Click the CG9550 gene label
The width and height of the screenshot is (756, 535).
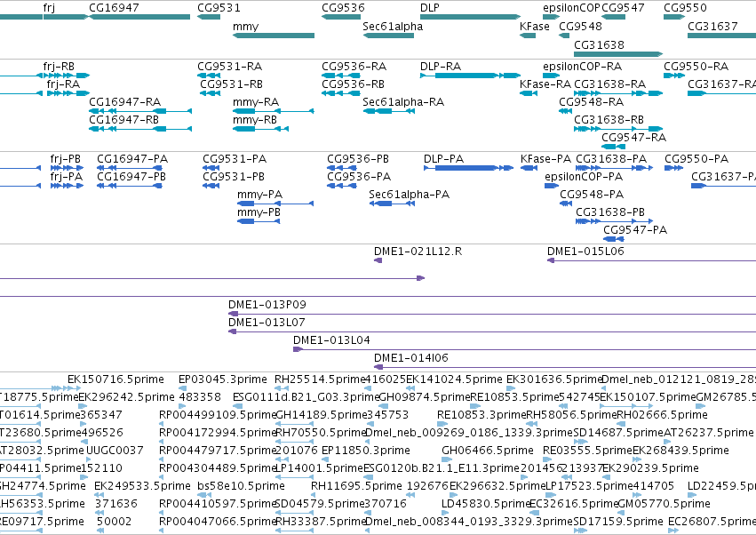(685, 8)
